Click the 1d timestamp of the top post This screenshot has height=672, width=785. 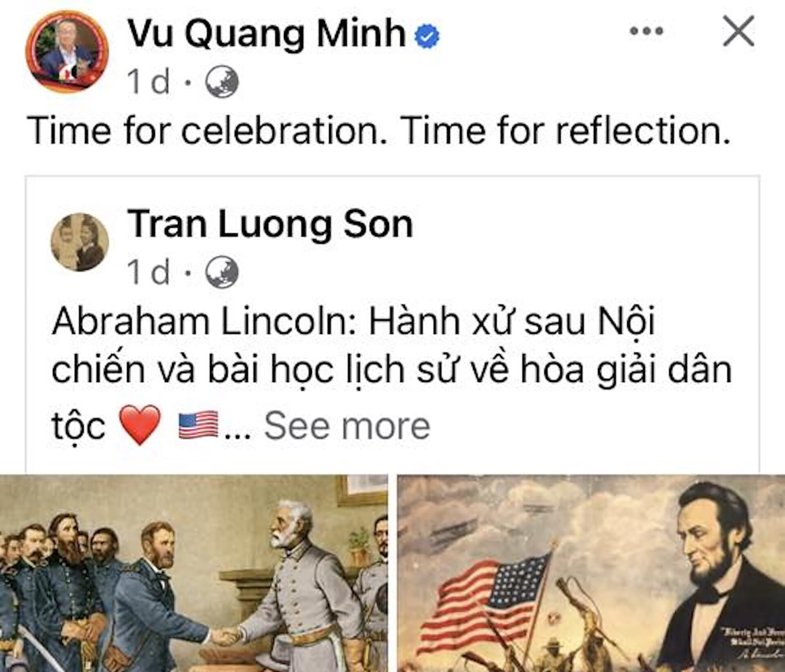coord(148,82)
